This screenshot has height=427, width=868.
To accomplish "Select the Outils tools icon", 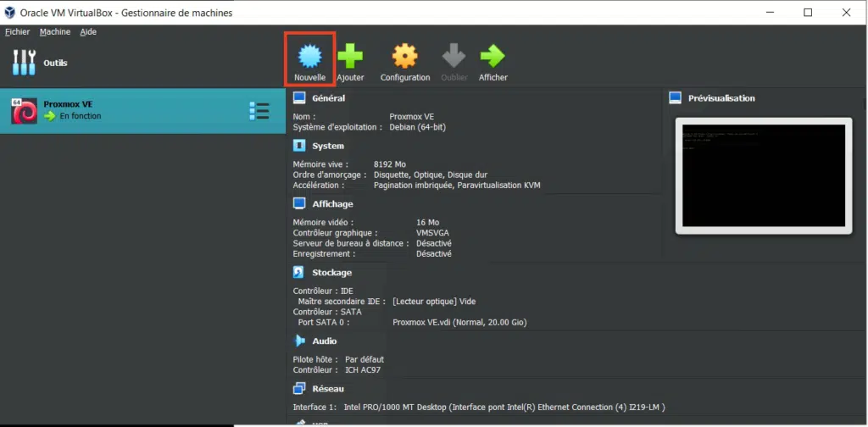I will point(24,63).
